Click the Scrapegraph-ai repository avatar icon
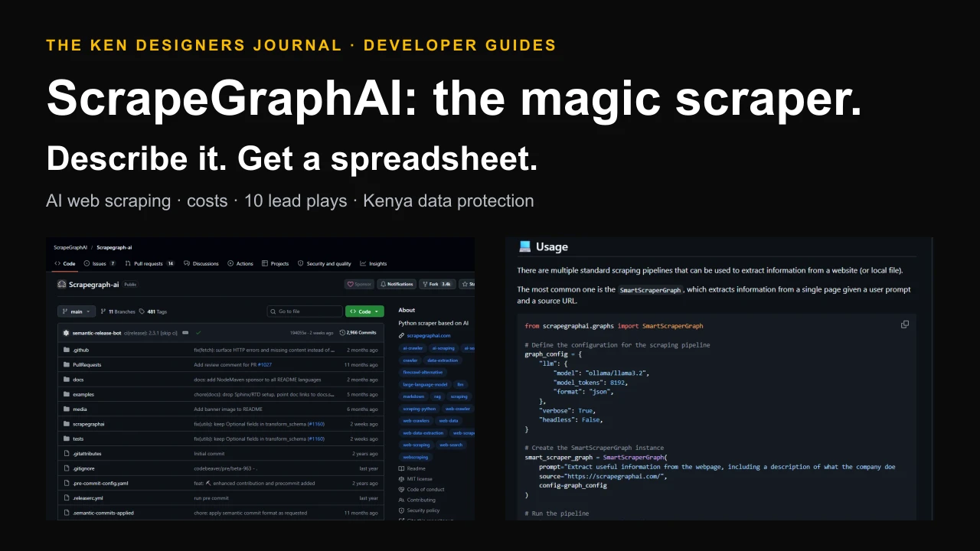 62,284
